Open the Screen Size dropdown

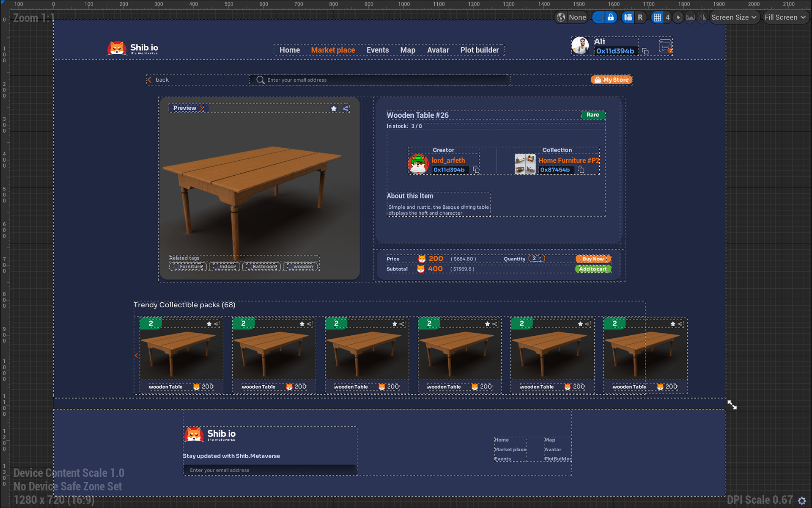click(734, 17)
